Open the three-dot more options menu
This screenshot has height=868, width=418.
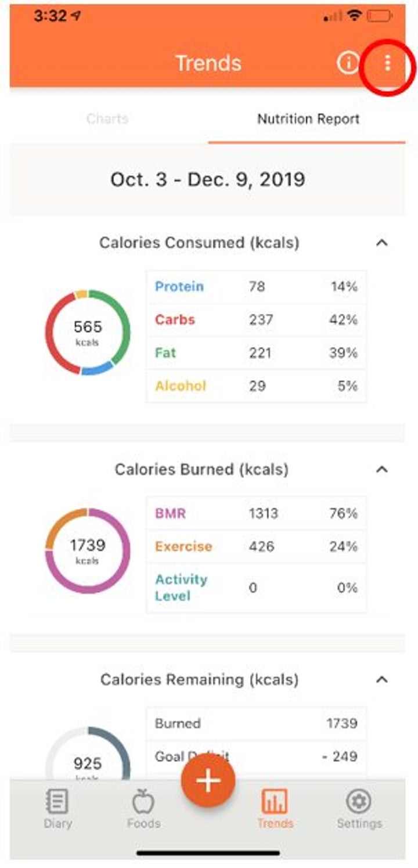(x=387, y=64)
